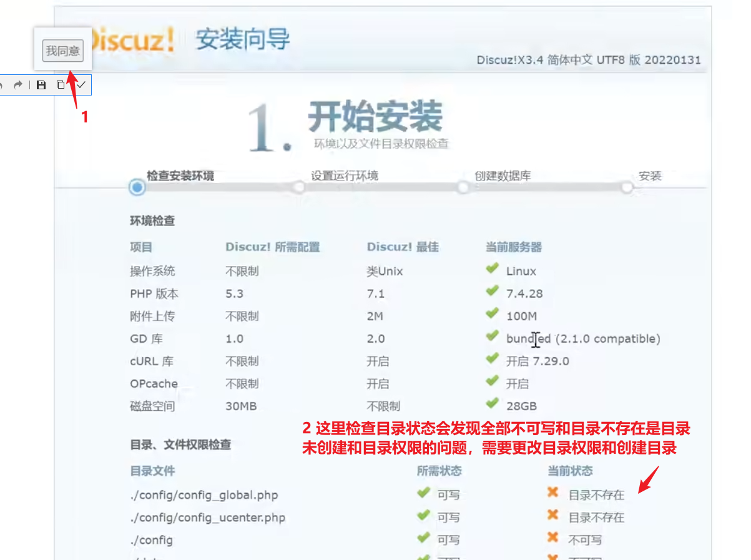Select the 检查安装环境 step
This screenshot has height=560, width=751.
180,176
